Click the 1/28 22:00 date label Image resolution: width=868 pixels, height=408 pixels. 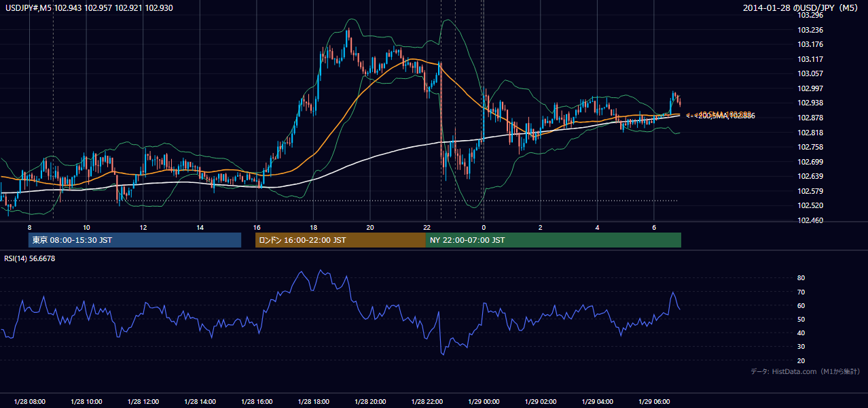[x=427, y=401]
